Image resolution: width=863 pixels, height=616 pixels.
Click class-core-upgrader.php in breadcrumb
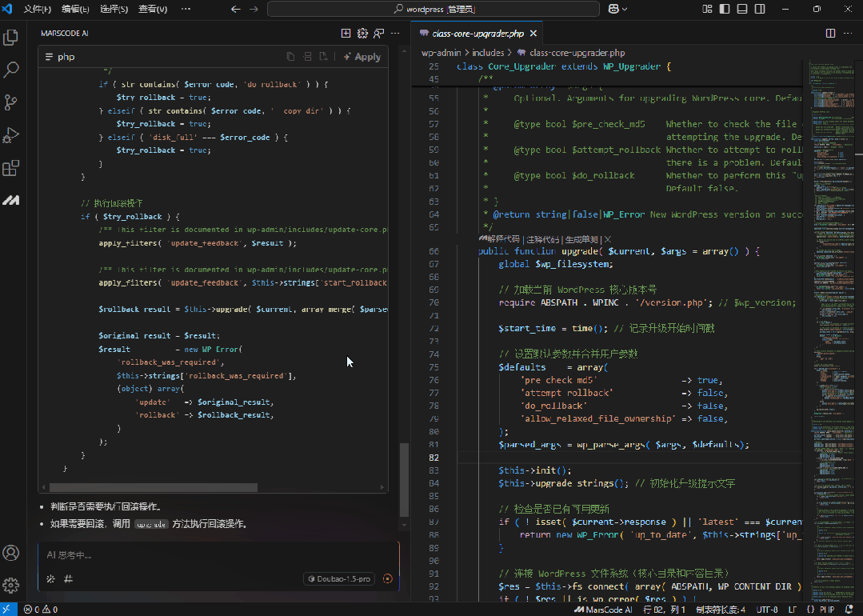(x=577, y=53)
